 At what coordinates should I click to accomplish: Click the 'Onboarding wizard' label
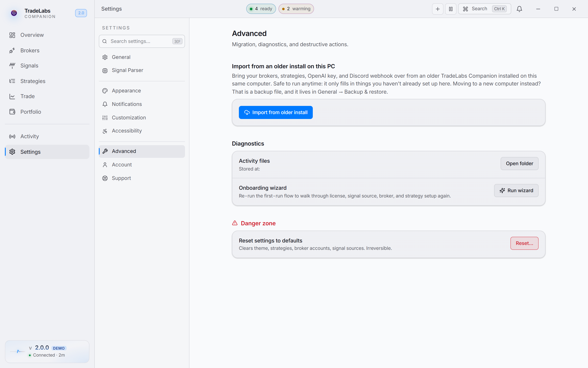(263, 188)
